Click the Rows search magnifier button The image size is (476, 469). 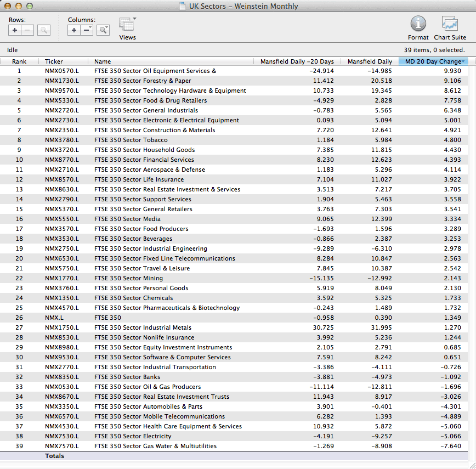(x=44, y=30)
